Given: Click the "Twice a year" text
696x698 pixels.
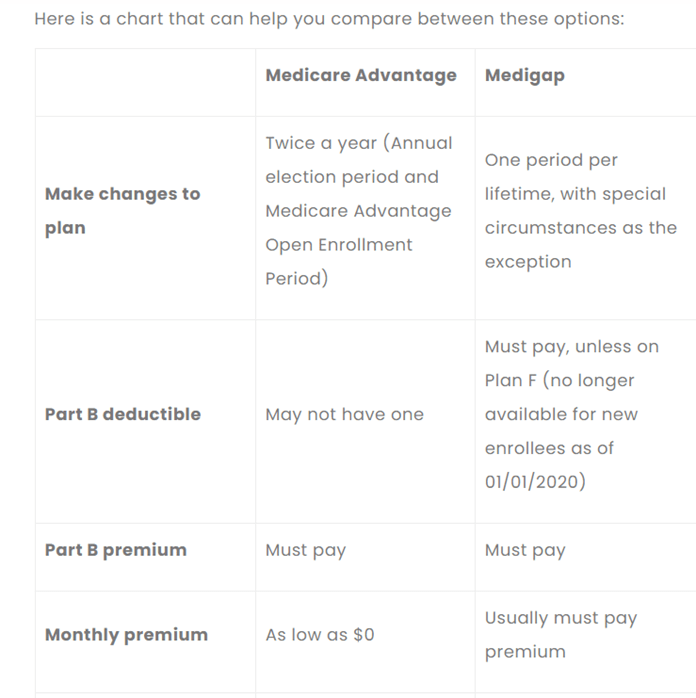Looking at the screenshot, I should [x=321, y=143].
